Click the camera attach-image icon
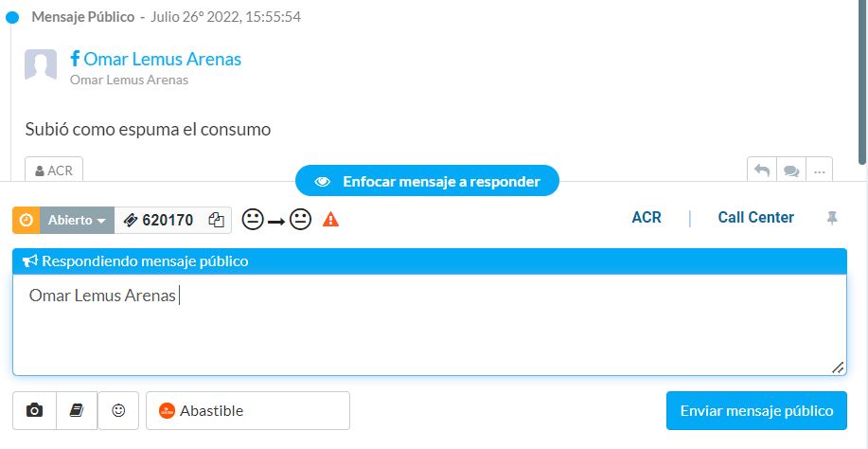The width and height of the screenshot is (868, 449). (x=34, y=411)
